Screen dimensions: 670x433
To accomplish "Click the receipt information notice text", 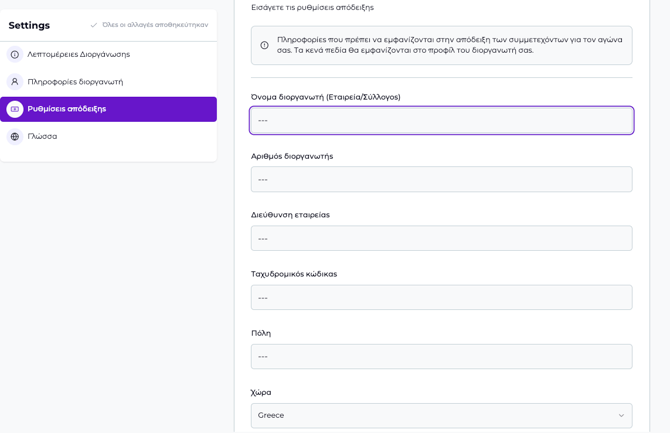I will coord(449,45).
